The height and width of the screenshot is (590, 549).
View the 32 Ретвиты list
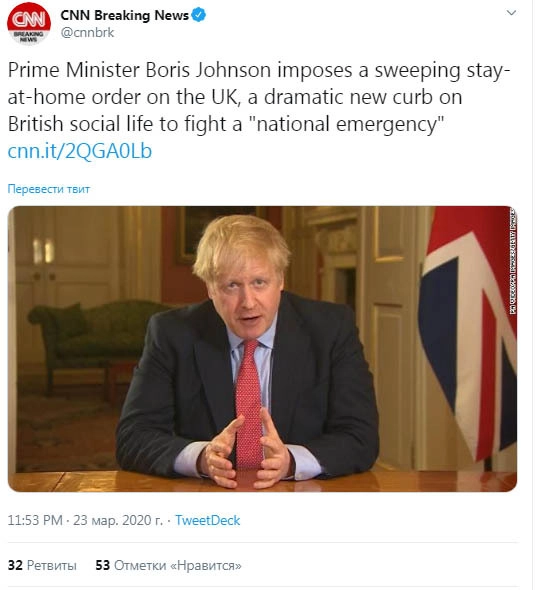(x=42, y=565)
